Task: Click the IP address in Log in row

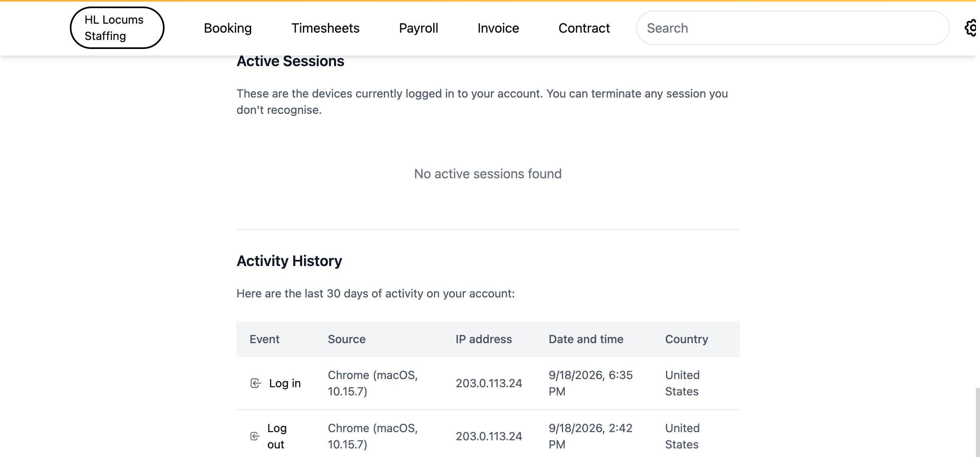Action: click(x=489, y=383)
